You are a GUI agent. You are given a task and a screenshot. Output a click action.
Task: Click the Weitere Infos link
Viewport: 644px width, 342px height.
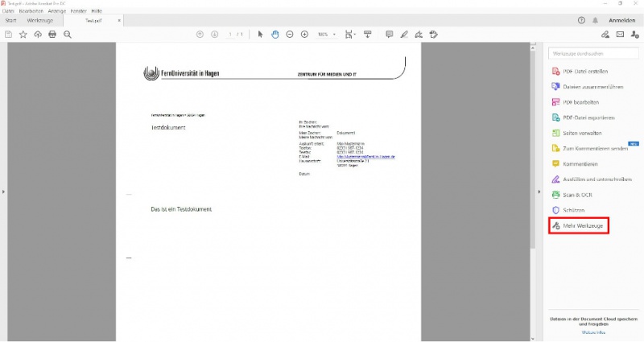(593, 332)
